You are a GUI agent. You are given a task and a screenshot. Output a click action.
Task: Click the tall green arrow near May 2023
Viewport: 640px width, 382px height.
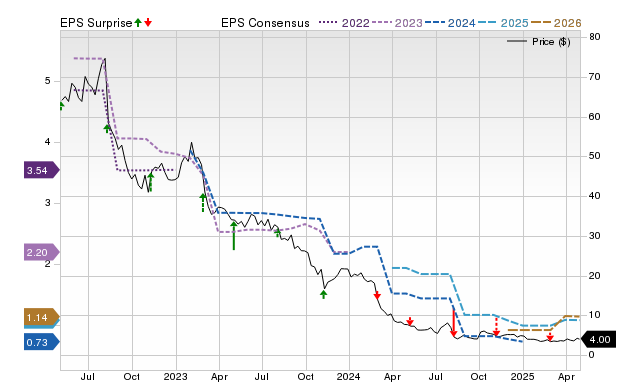coord(233,235)
